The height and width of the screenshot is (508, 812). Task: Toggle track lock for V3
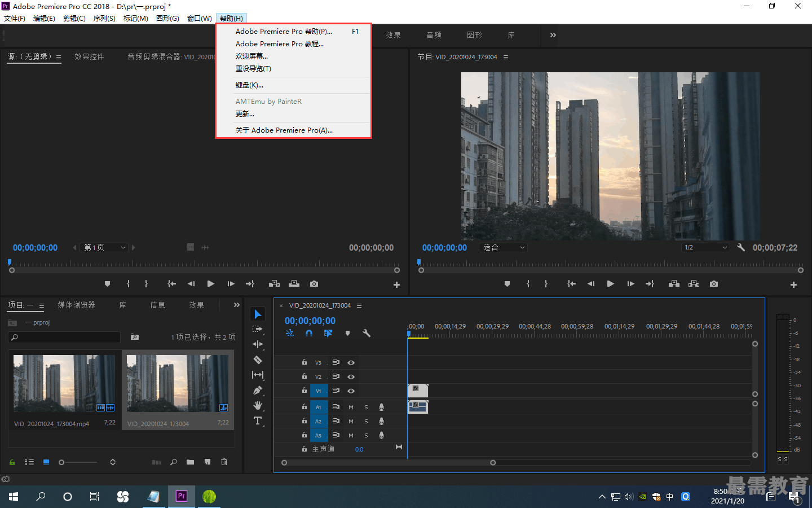pyautogui.click(x=304, y=362)
